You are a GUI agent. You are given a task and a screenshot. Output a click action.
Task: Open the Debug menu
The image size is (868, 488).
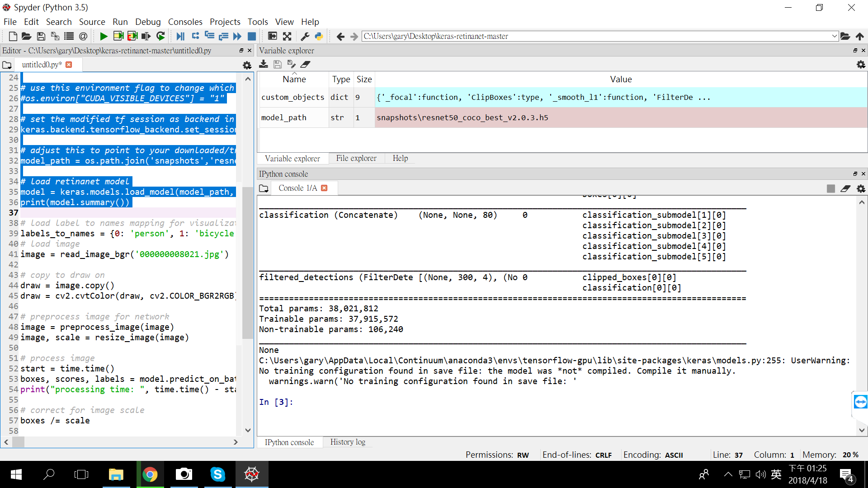[148, 22]
